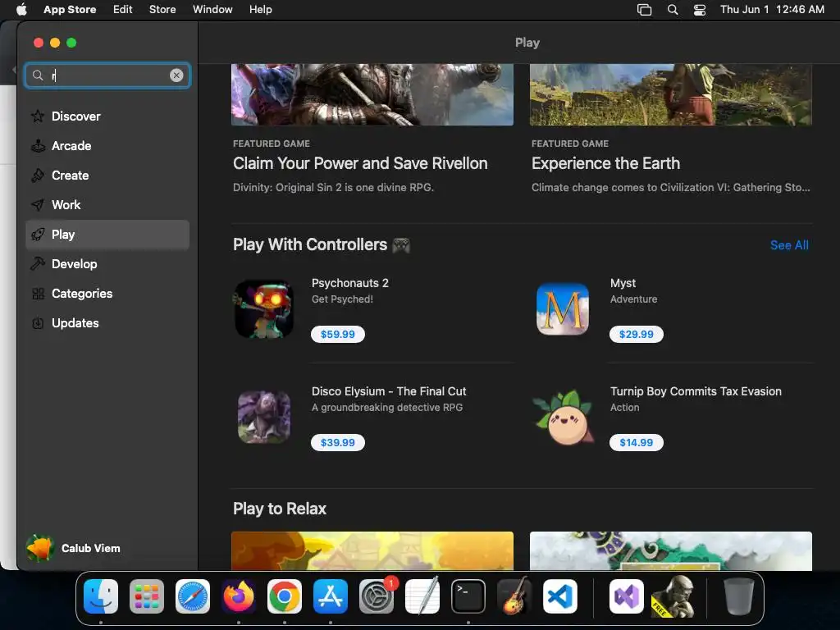The width and height of the screenshot is (840, 630).
Task: Click the App Store Dock icon
Action: pyautogui.click(x=331, y=596)
